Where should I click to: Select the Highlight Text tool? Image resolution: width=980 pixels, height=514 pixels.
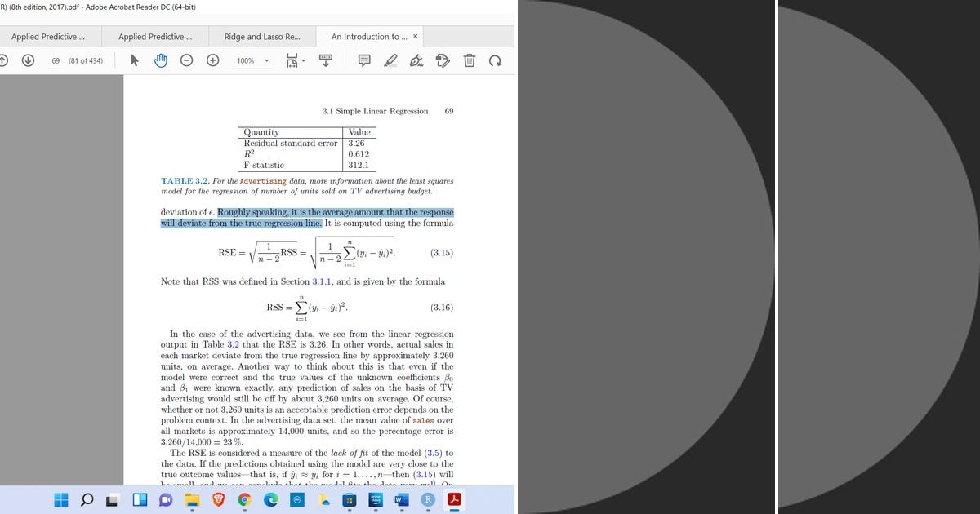point(390,60)
